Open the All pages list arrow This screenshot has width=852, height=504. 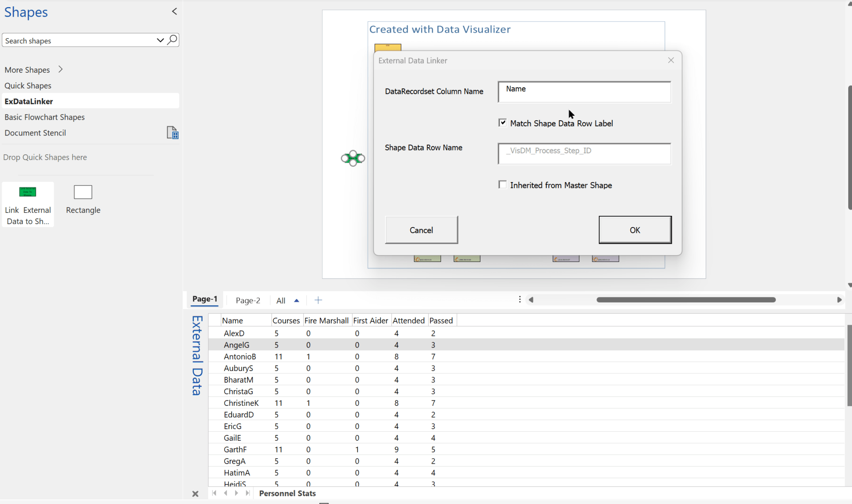point(297,301)
